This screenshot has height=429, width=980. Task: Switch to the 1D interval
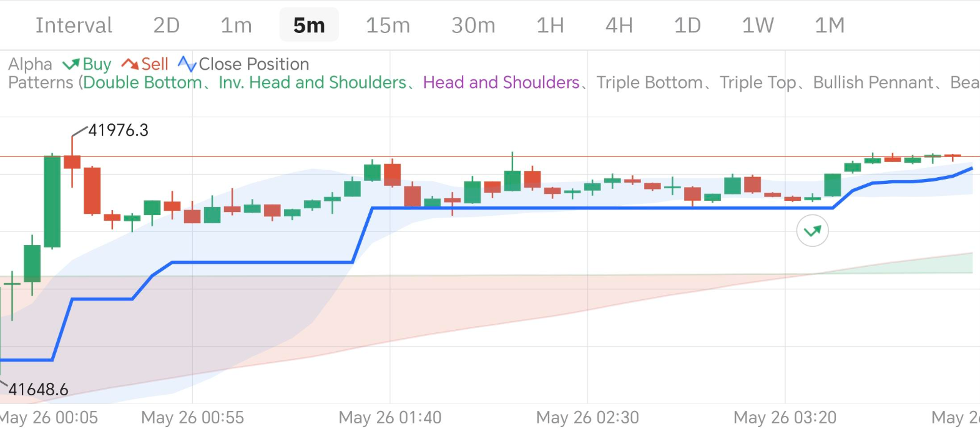[687, 26]
